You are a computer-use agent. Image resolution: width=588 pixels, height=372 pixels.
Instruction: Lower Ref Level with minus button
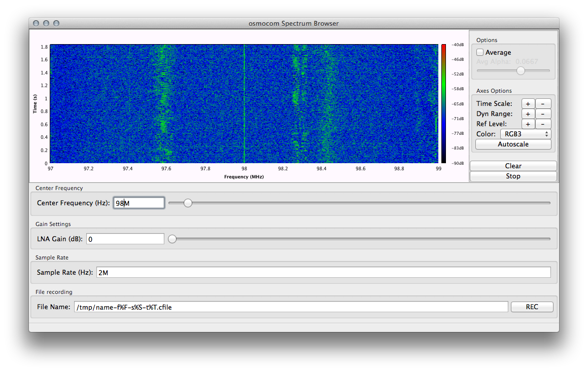pyautogui.click(x=543, y=124)
